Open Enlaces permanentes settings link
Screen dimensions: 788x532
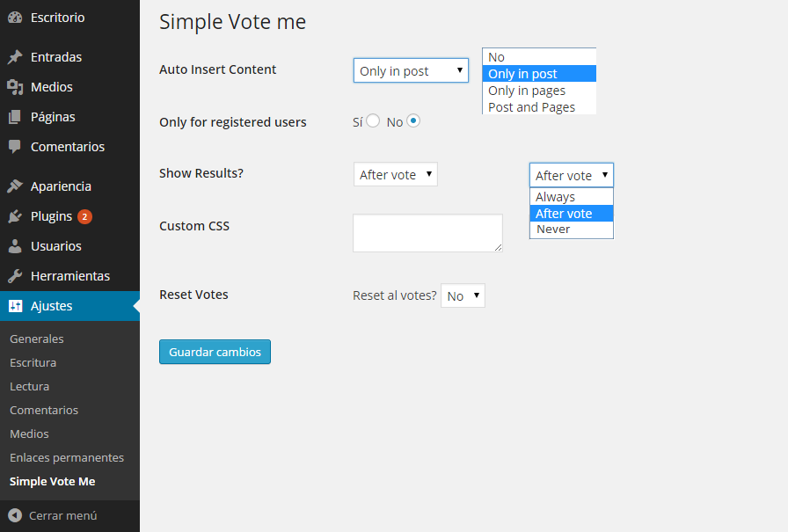pyautogui.click(x=67, y=457)
